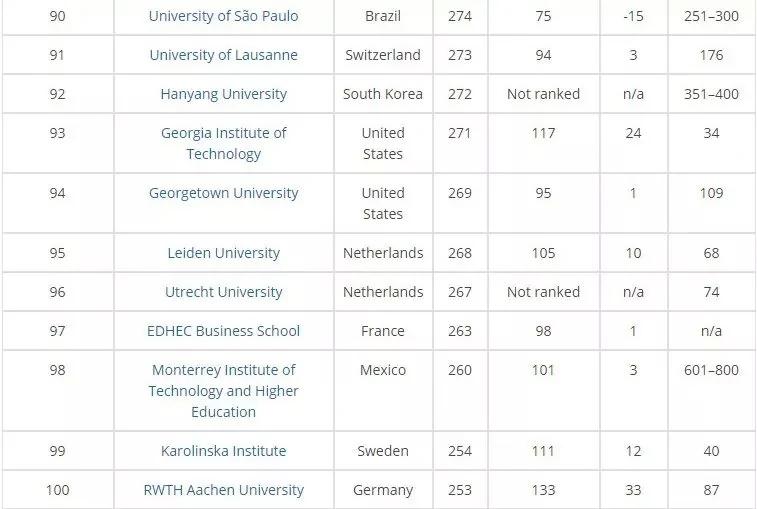Open the Leiden University link
757x509 pixels.
coord(224,253)
